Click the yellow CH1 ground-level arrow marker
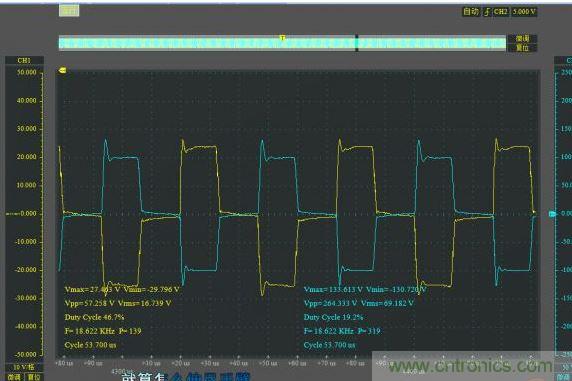Image resolution: width=572 pixels, height=381 pixels. coord(62,70)
